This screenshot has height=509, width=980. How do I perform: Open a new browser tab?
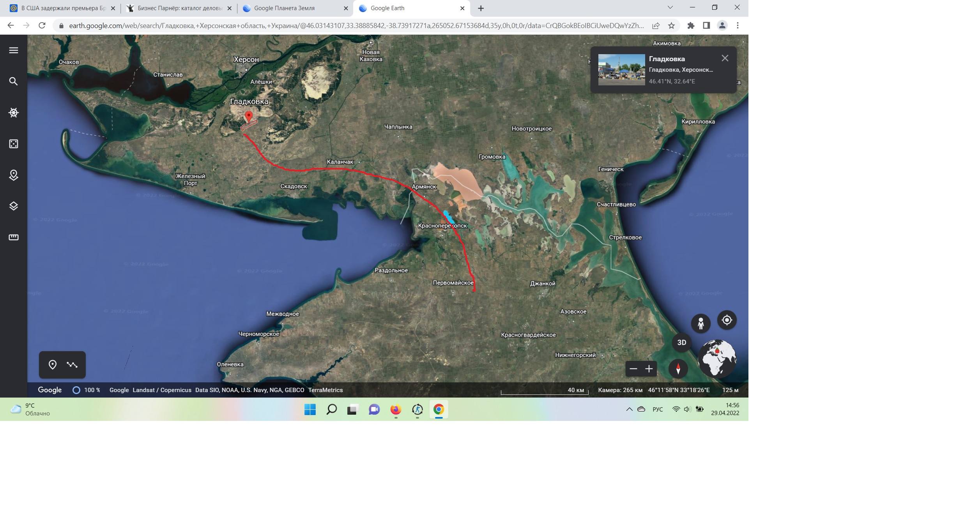pyautogui.click(x=481, y=8)
